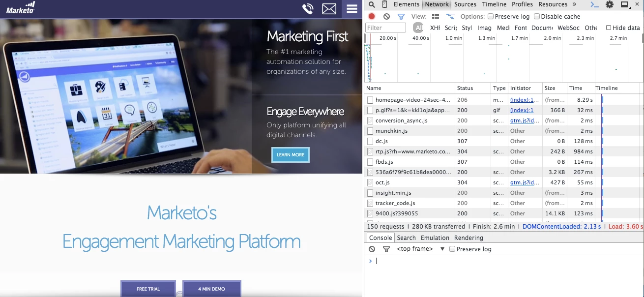Viewport: 644px width, 297px height.
Task: Select the dc.js request row
Action: (504, 141)
